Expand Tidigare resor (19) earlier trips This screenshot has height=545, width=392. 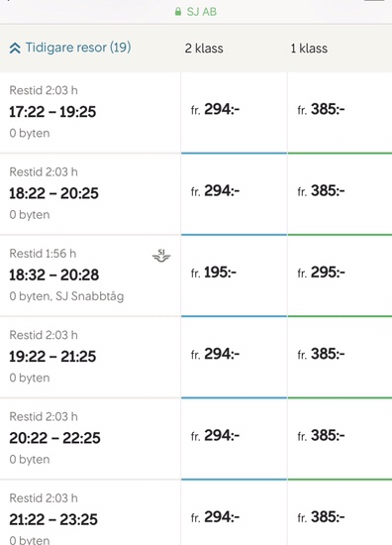point(70,48)
